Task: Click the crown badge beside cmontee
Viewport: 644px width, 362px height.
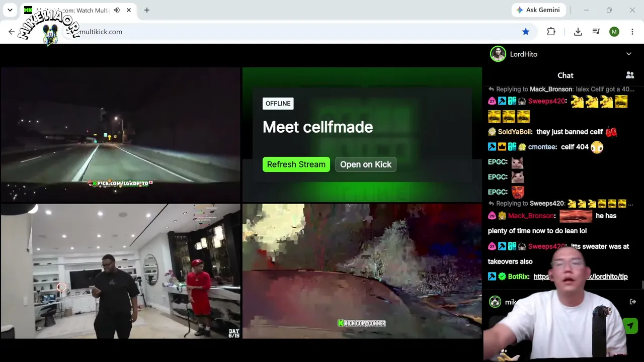Action: (x=502, y=147)
